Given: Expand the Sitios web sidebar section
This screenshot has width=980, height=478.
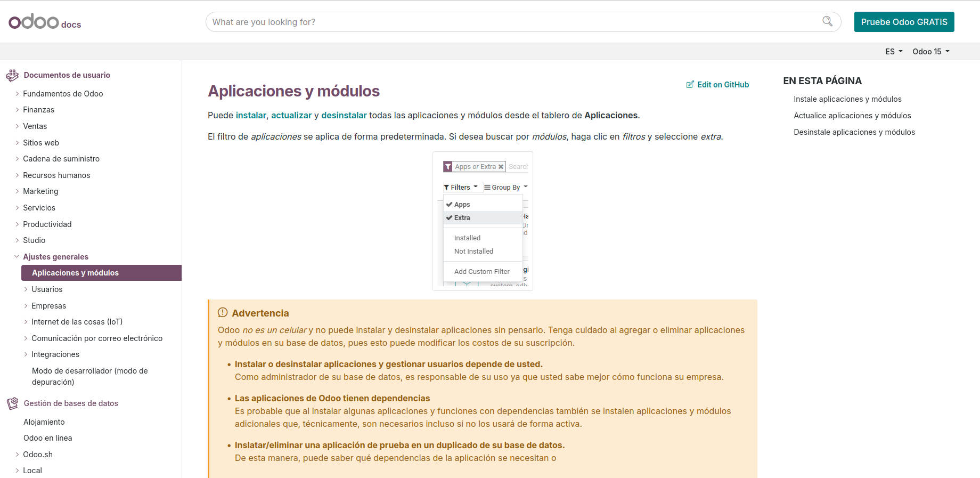Looking at the screenshot, I should click(41, 143).
